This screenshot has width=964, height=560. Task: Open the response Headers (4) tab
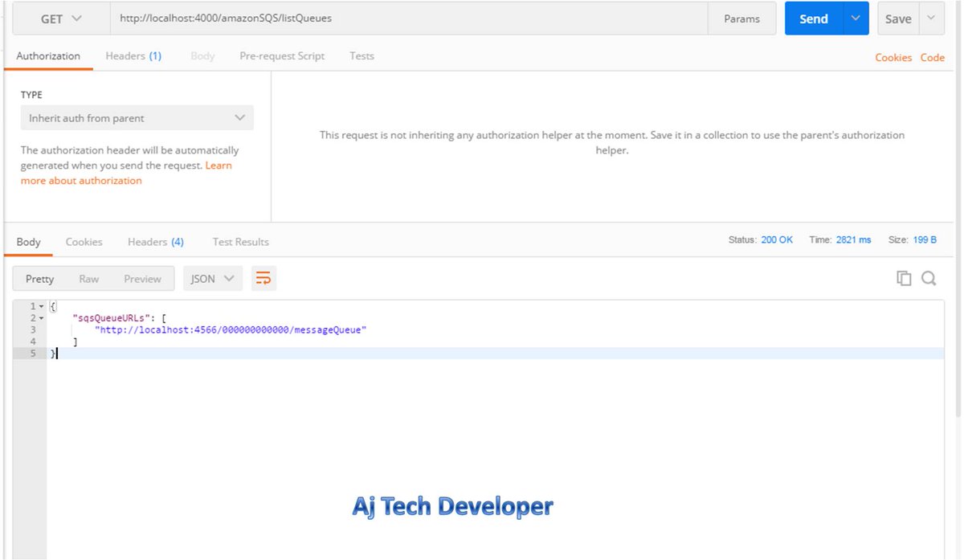[x=156, y=242]
